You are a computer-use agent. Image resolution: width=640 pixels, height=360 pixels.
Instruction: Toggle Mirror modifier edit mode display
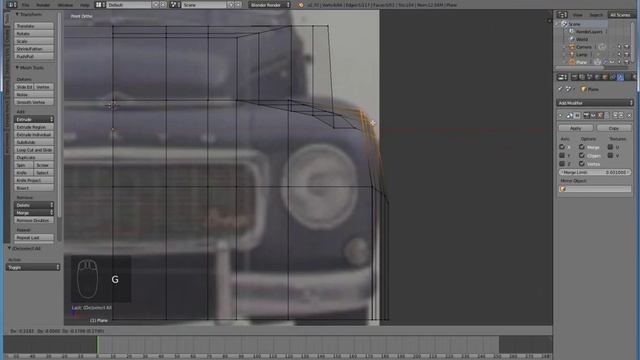tap(600, 116)
